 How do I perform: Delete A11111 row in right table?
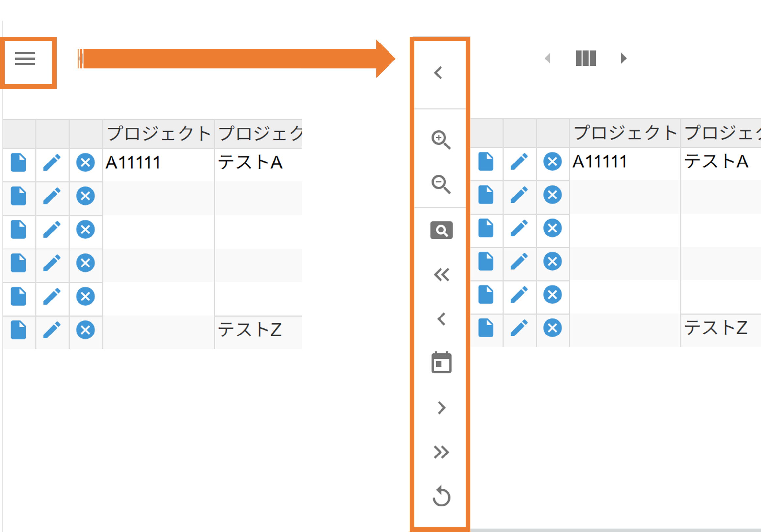point(553,162)
